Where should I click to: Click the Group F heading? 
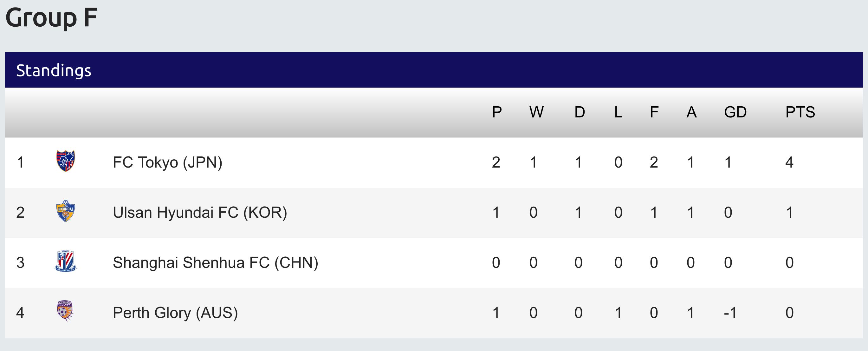51,17
